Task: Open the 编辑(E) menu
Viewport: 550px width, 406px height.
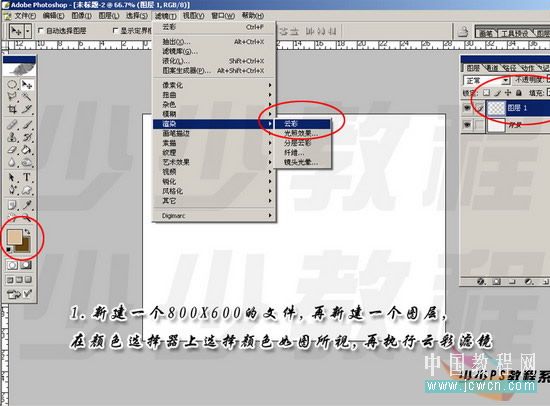Action: pyautogui.click(x=53, y=16)
